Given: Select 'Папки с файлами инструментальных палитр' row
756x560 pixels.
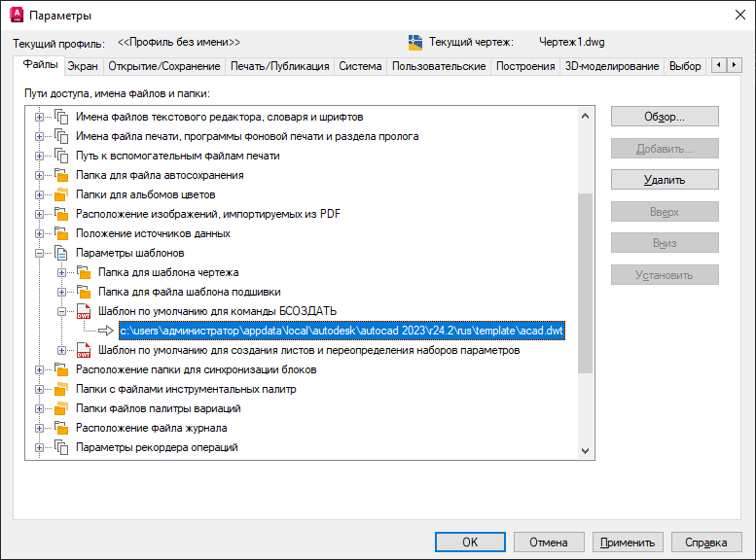Looking at the screenshot, I should pyautogui.click(x=186, y=389).
